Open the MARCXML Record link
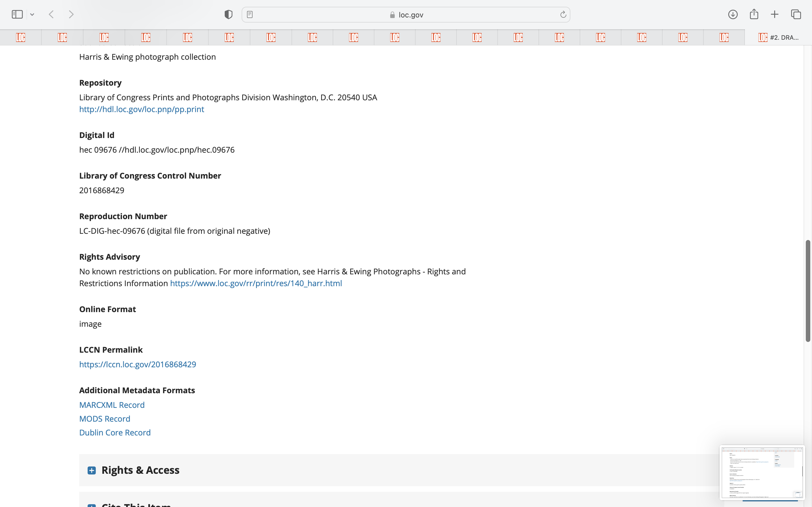 click(112, 405)
